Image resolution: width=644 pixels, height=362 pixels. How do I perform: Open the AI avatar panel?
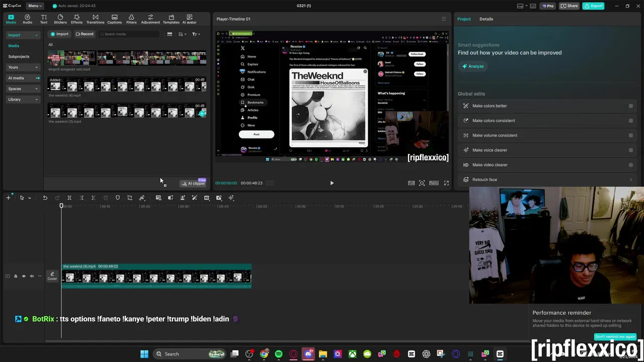tap(190, 19)
